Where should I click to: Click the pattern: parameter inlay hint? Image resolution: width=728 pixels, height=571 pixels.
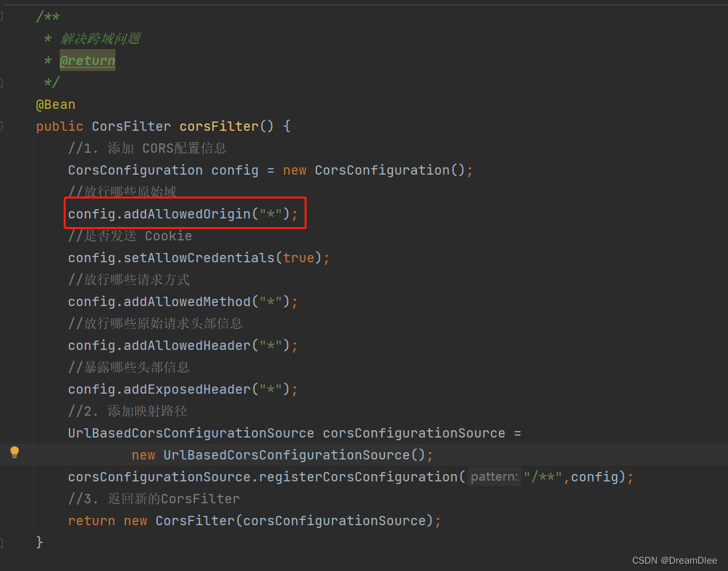tap(494, 477)
